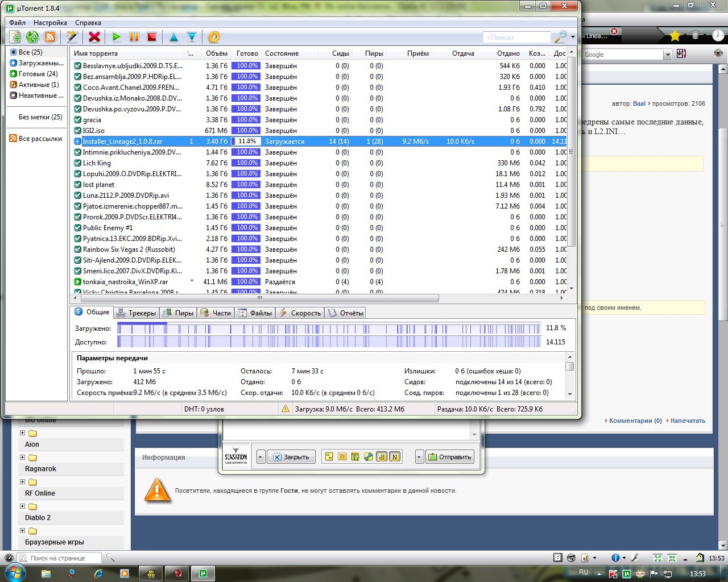The height and width of the screenshot is (582, 728).
Task: Open Все рассылки RSS feeds item
Action: coord(35,139)
